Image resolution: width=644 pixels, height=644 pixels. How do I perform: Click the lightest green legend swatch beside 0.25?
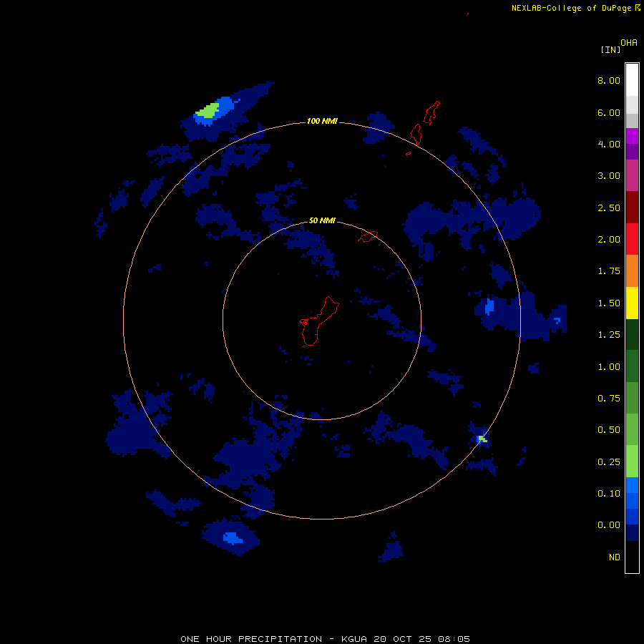[x=632, y=462]
